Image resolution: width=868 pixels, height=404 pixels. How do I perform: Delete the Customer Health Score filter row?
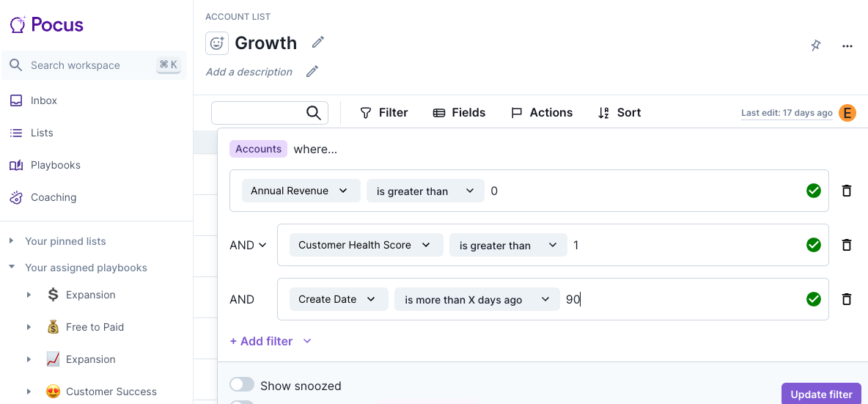(847, 245)
